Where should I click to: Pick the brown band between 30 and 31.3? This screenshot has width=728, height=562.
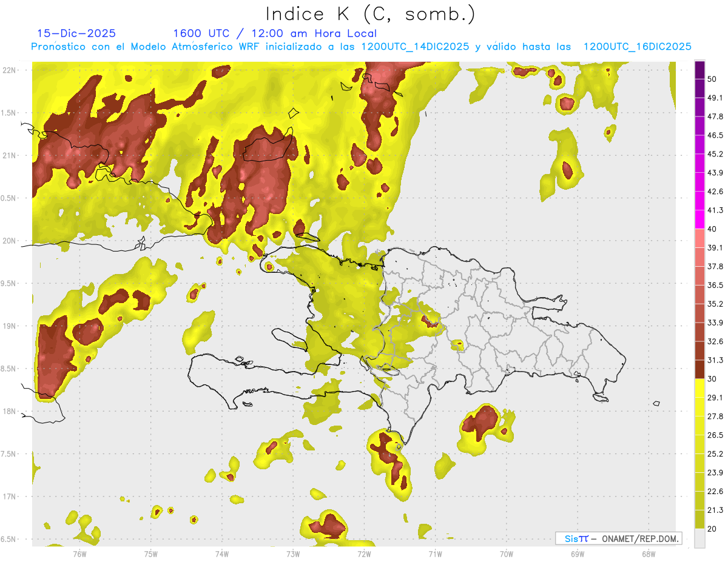click(699, 369)
